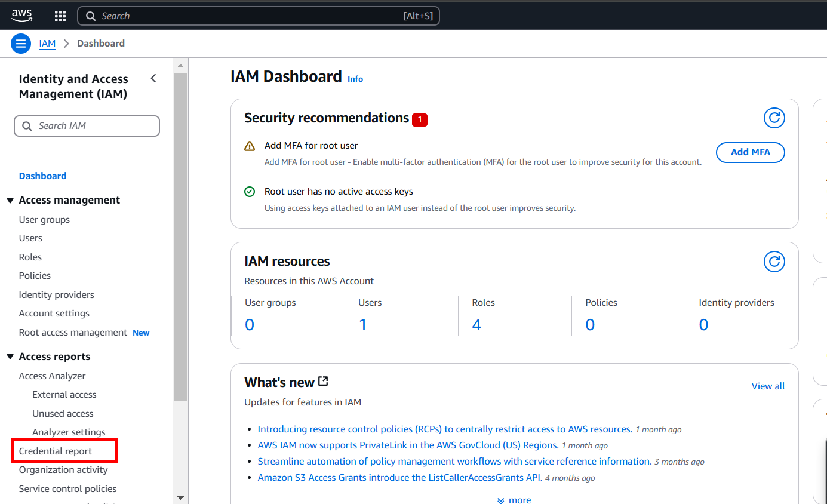This screenshot has width=827, height=504.
Task: Click the green checkmark status icon
Action: (250, 192)
